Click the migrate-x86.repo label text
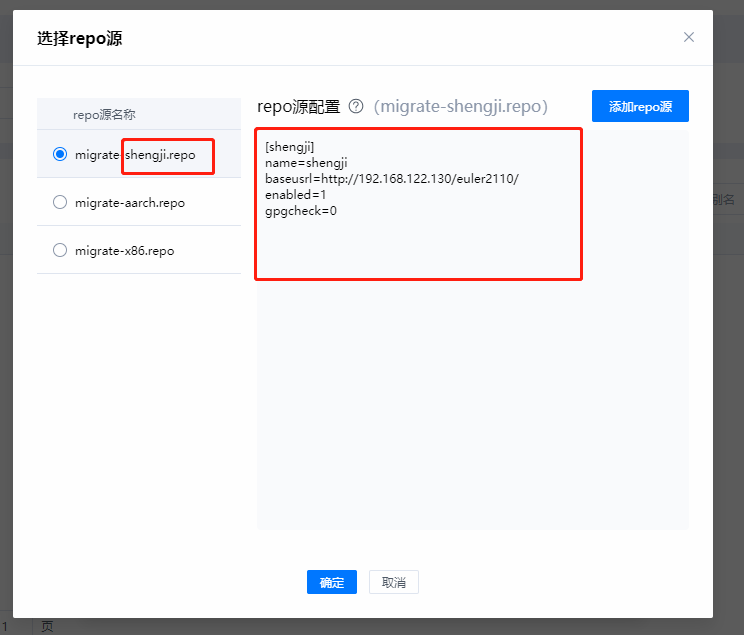Image resolution: width=744 pixels, height=635 pixels. (125, 251)
